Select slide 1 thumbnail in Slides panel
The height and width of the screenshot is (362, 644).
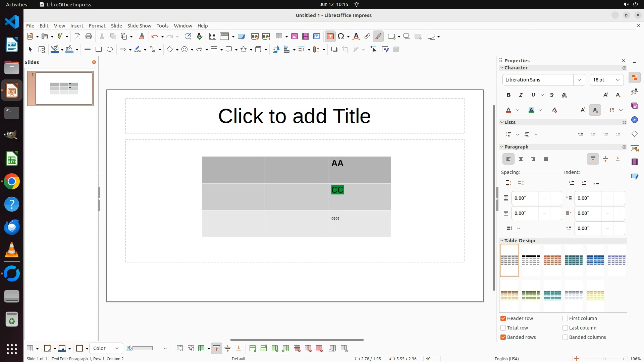pos(64,88)
